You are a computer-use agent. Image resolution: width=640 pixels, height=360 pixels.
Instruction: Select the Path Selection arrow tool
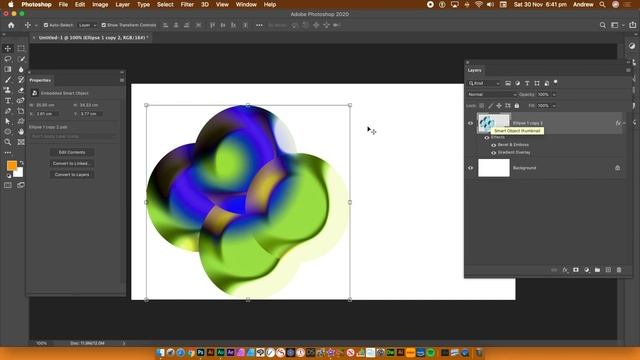[8, 121]
